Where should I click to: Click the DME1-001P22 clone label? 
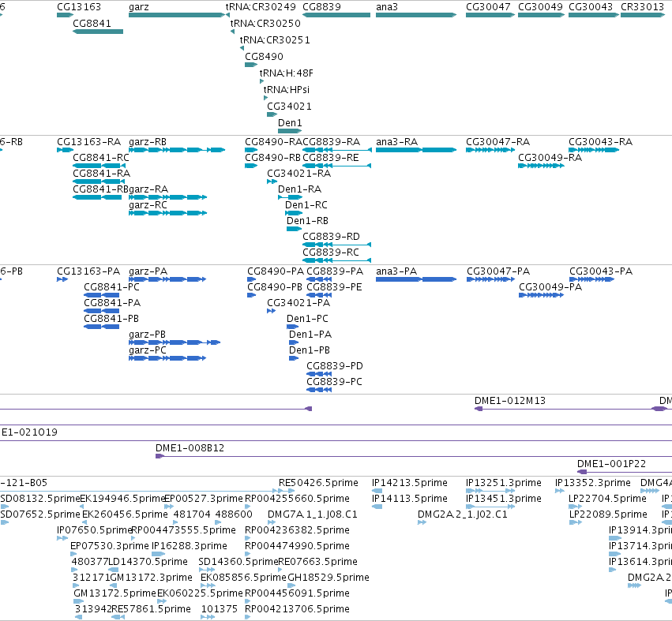click(611, 464)
